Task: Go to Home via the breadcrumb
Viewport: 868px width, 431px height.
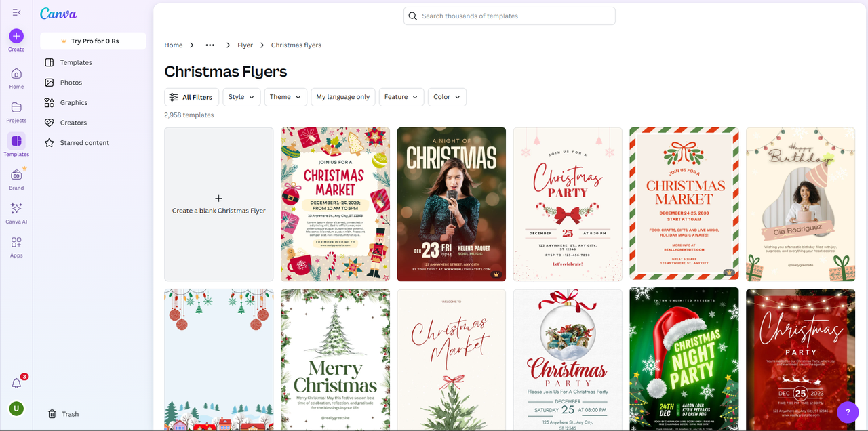Action: [173, 45]
